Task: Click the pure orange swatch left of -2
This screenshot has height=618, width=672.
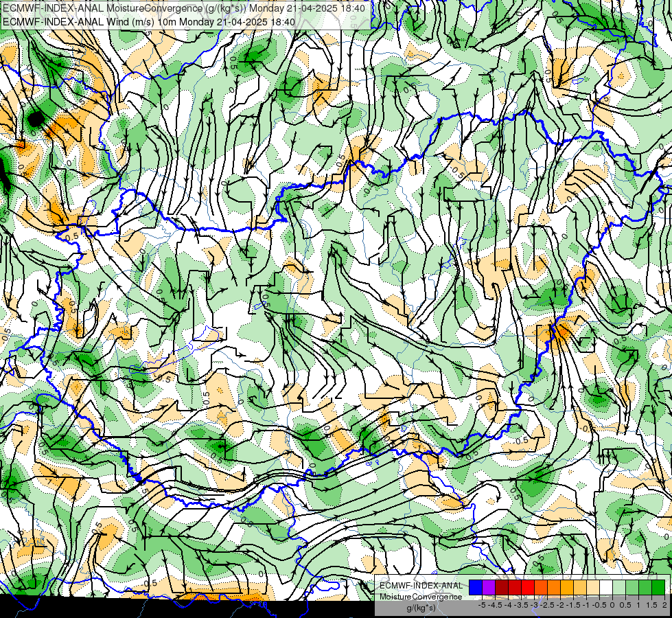Action: click(x=554, y=588)
